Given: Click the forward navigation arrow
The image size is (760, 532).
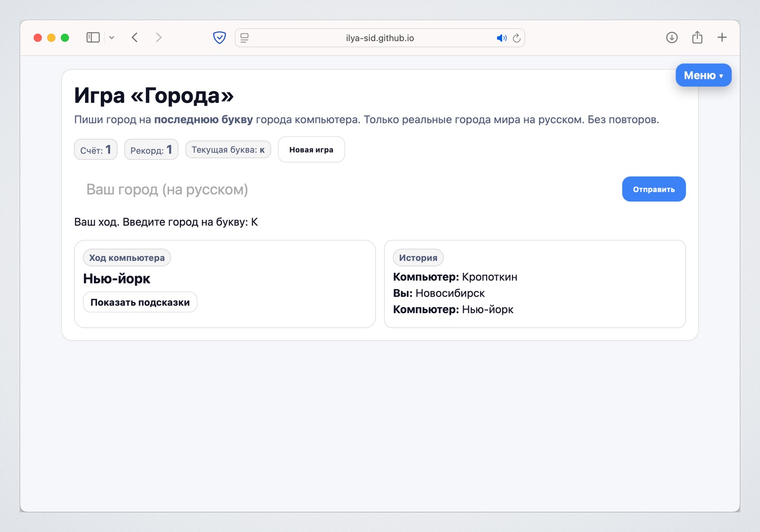Looking at the screenshot, I should click(158, 37).
